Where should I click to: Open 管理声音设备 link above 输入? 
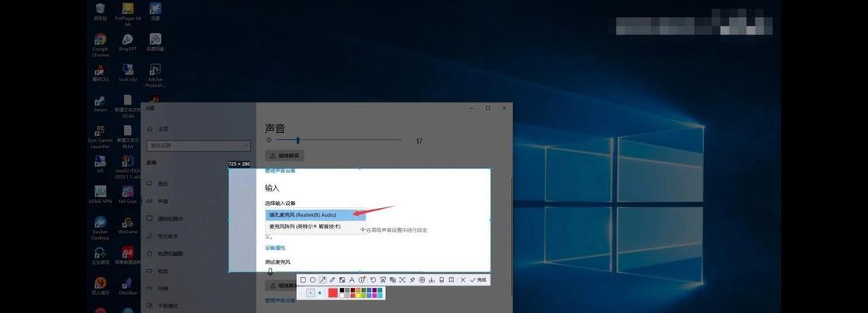pos(280,171)
